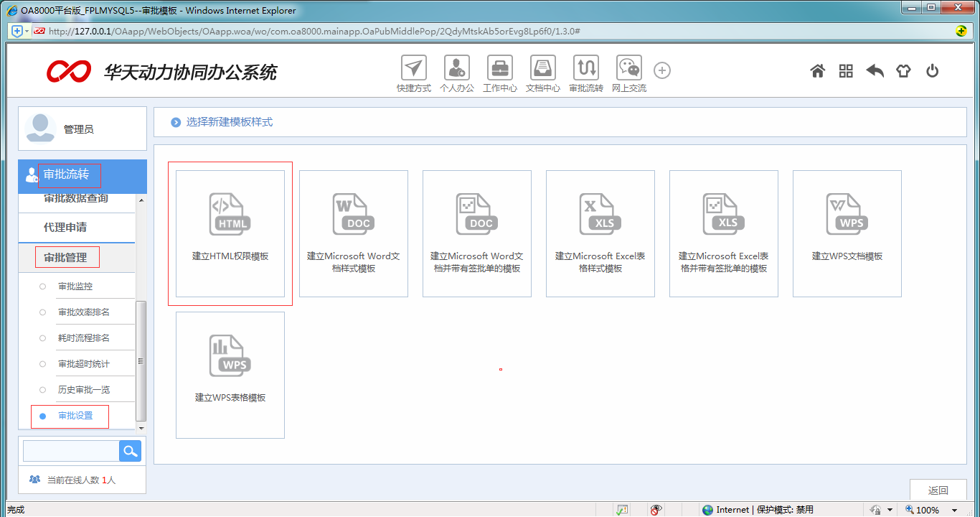980x517 pixels.
Task: Click the home icon at top right
Action: (817, 71)
